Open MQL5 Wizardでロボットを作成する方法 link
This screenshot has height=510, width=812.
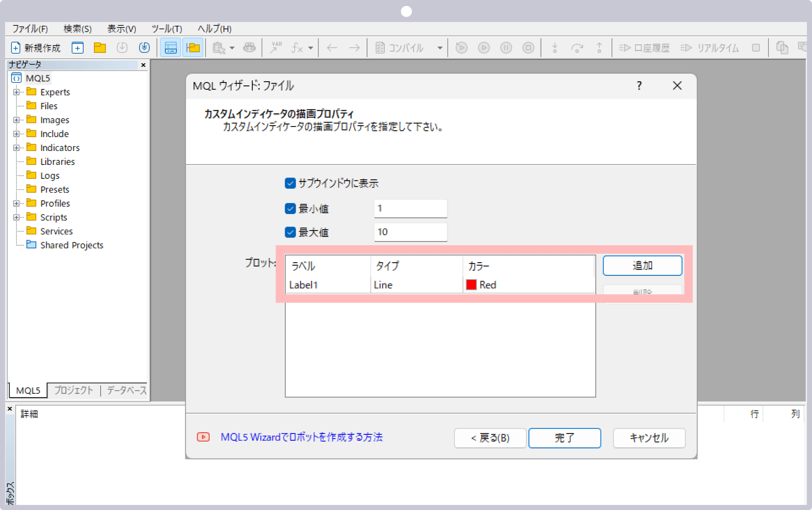(302, 437)
